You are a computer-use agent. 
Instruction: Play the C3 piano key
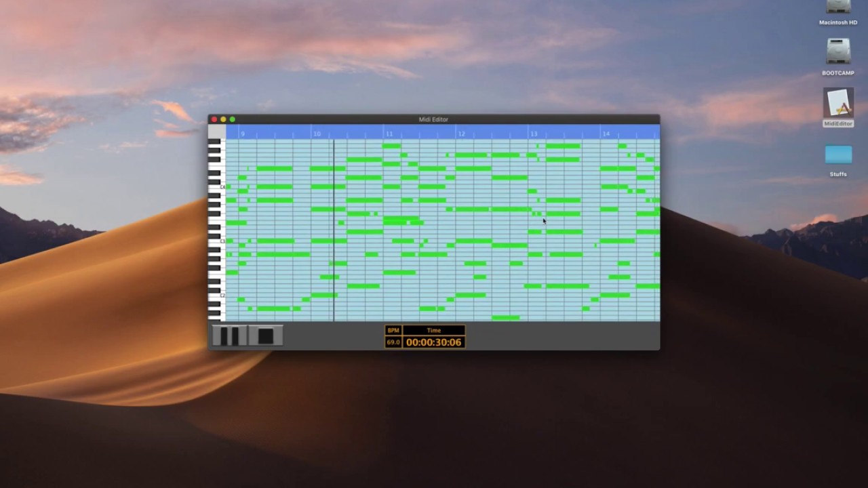[217, 241]
